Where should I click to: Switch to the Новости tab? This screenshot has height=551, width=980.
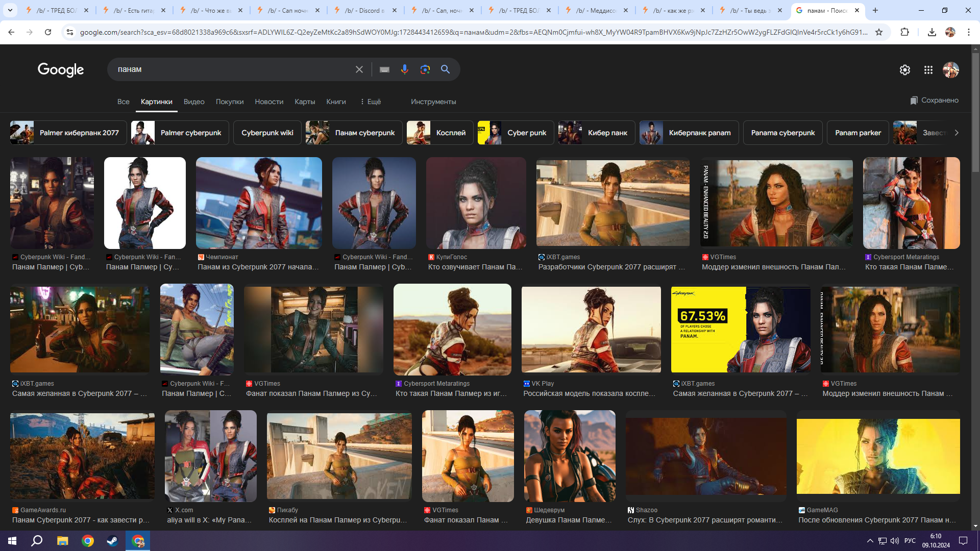coord(269,102)
